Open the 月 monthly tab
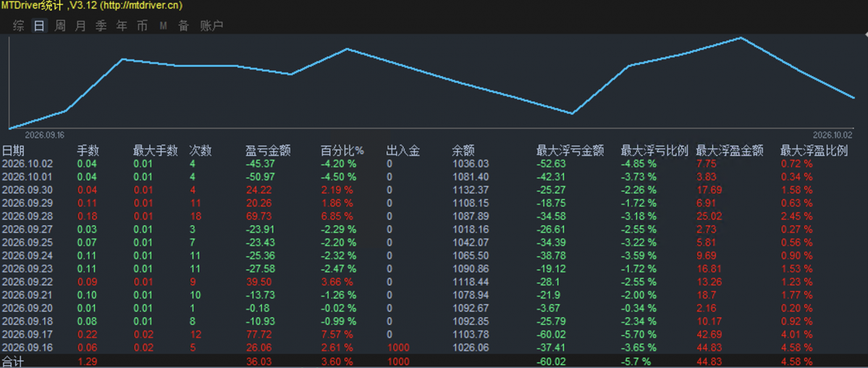Image resolution: width=868 pixels, height=368 pixels. tap(81, 25)
